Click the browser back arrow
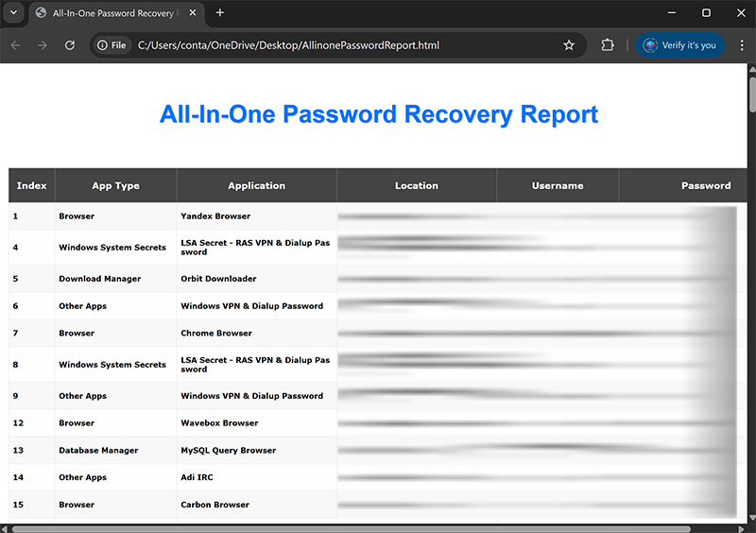The image size is (756, 533). click(x=15, y=45)
